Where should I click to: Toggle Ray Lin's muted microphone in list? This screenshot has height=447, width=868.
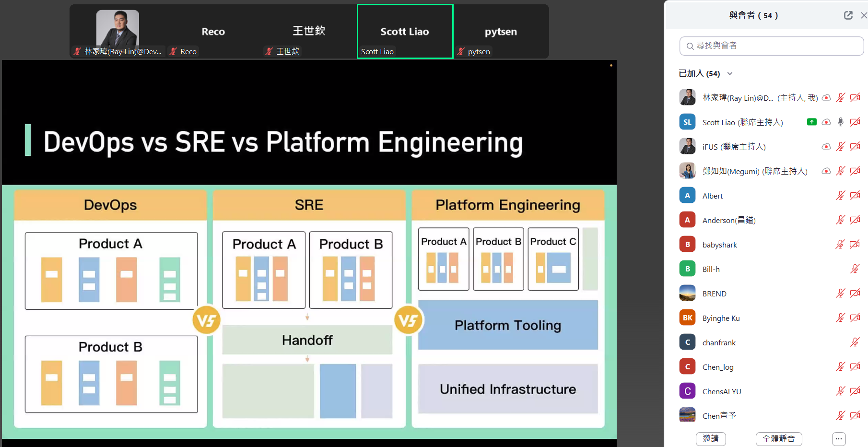(840, 97)
